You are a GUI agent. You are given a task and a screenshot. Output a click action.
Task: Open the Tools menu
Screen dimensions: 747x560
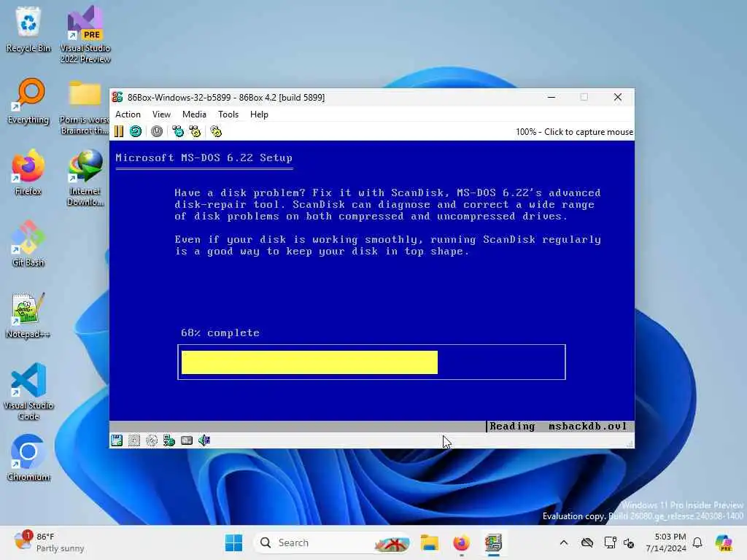pos(228,114)
